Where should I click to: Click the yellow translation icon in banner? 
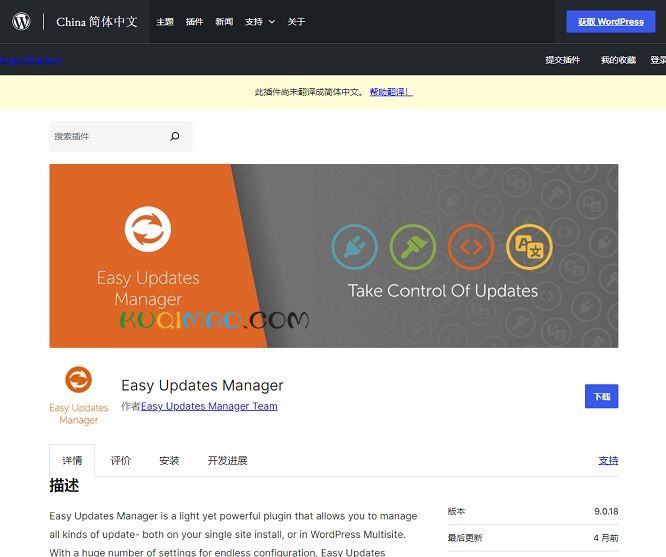[529, 247]
